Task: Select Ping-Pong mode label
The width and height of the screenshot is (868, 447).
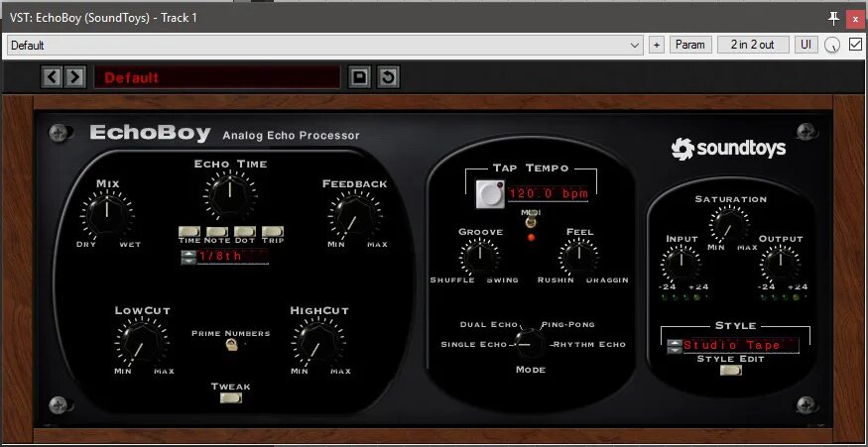Action: [568, 325]
